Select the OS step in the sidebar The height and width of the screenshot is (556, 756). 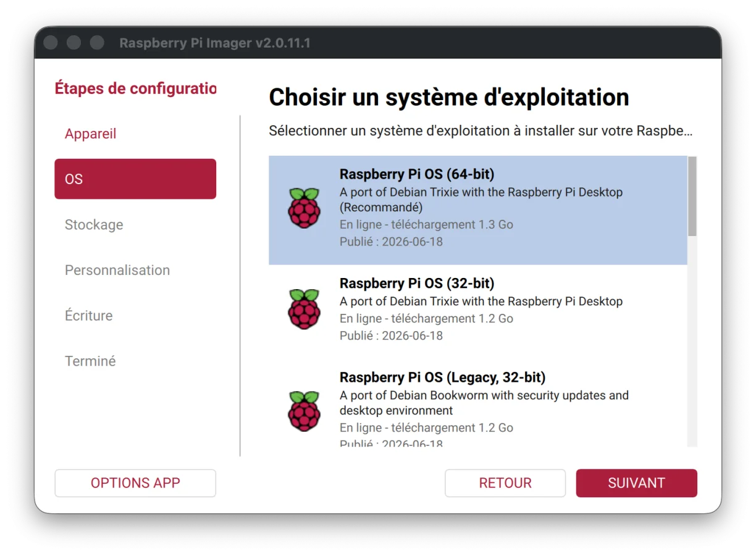coord(135,179)
